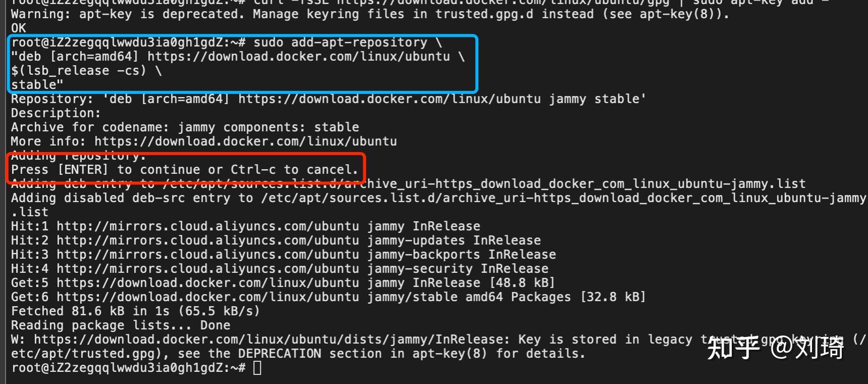Click the "Archive for codename: jammy" line
This screenshot has height=384, width=868.
[x=185, y=127]
